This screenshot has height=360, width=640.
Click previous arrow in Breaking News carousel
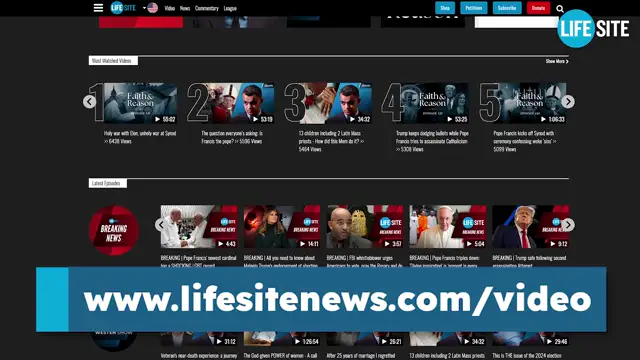pos(161,225)
